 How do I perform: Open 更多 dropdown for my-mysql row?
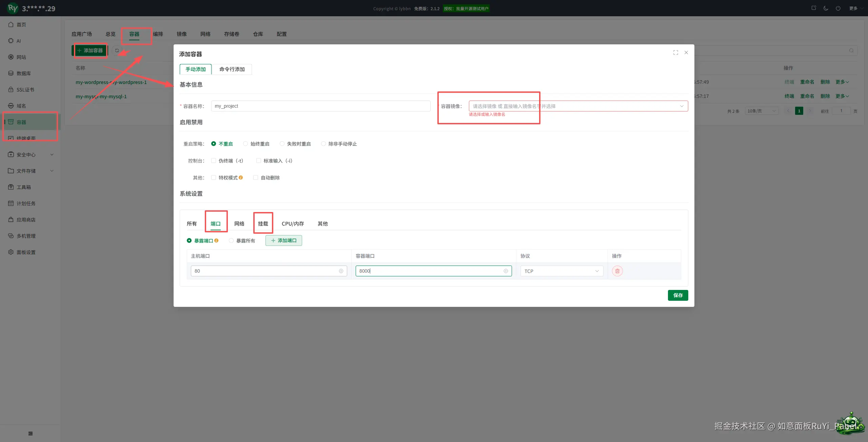[x=842, y=96]
